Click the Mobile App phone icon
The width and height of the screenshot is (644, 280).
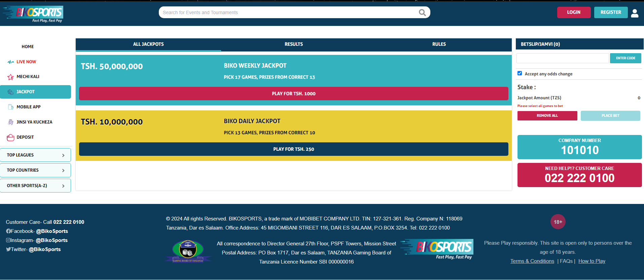(x=11, y=107)
